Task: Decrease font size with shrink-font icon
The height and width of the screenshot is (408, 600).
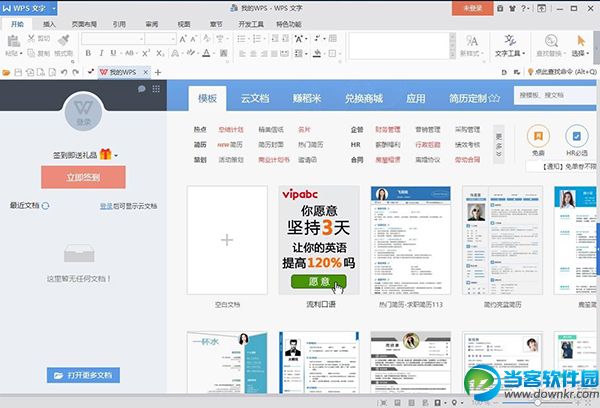Action: click(x=194, y=39)
